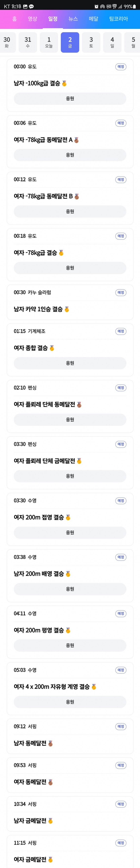Open the 뉴스 tab

[x=73, y=19]
